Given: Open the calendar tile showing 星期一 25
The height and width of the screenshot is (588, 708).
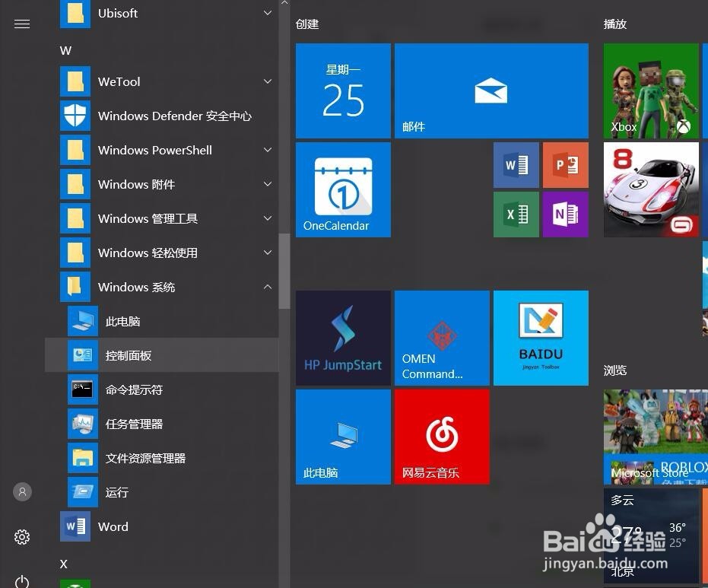Looking at the screenshot, I should 343,91.
